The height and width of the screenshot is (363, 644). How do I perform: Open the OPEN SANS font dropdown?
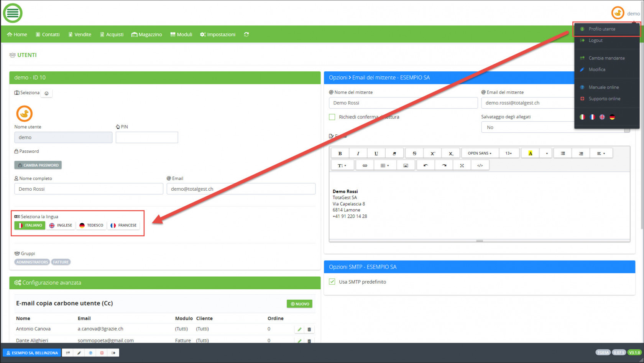pos(479,153)
